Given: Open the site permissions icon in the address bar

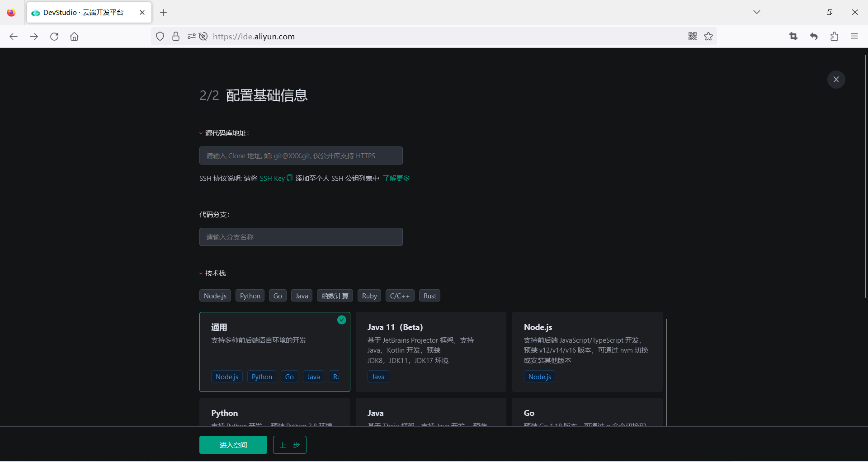Looking at the screenshot, I should [x=192, y=37].
